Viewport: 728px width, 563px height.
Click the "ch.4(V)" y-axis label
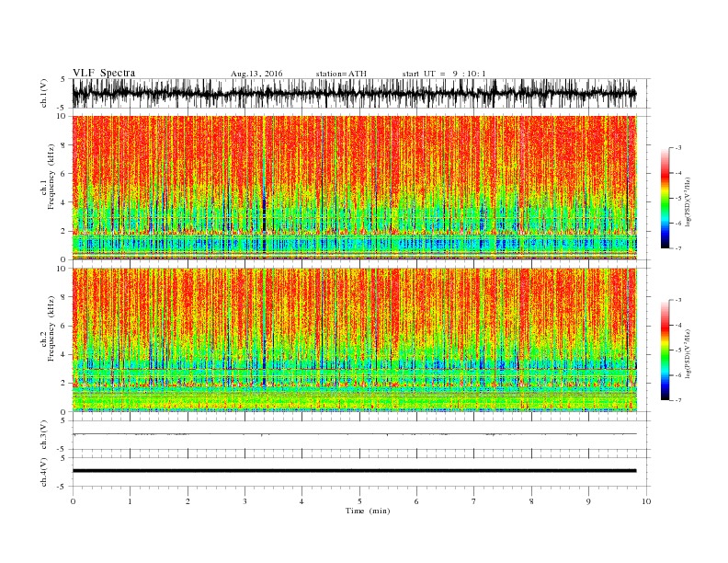pyautogui.click(x=44, y=472)
